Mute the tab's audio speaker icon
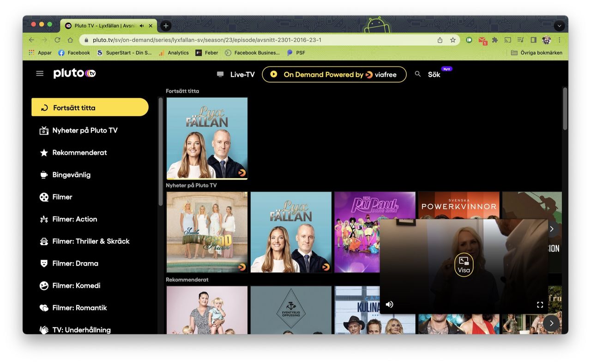 tap(142, 26)
